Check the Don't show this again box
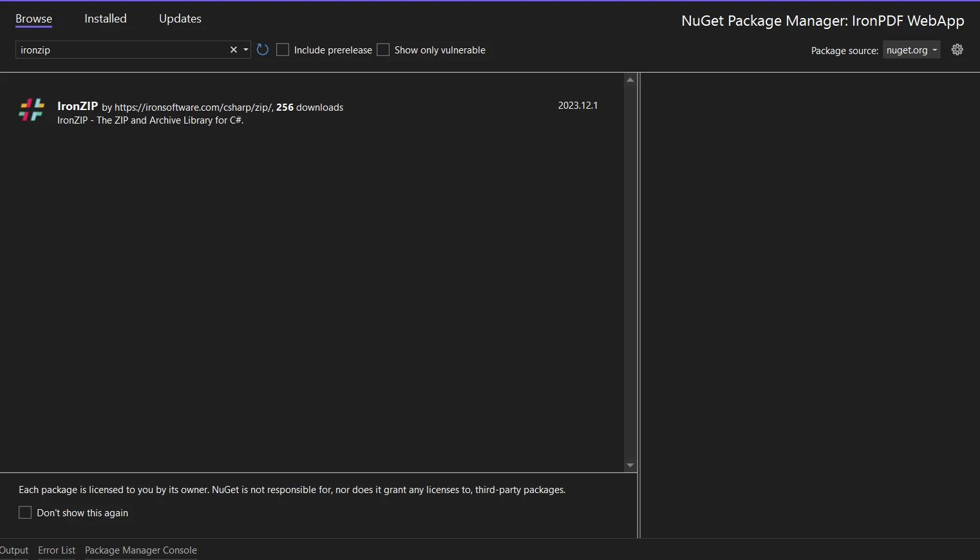Viewport: 980px width, 560px height. pyautogui.click(x=25, y=512)
